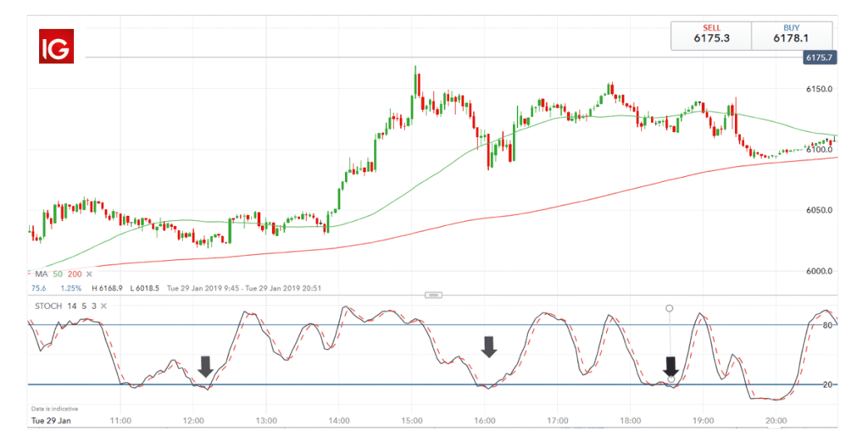Click the 80 overbought level label
This screenshot has height=442, width=868.
point(828,324)
